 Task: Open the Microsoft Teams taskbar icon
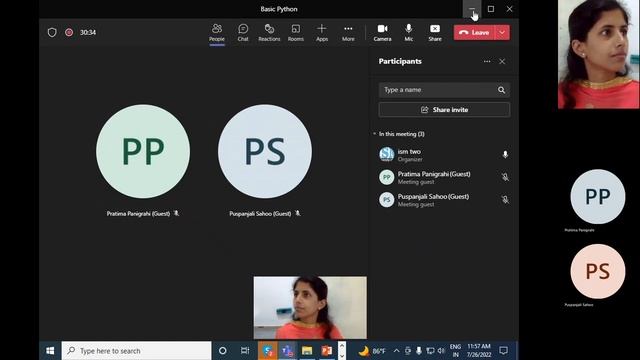click(x=287, y=351)
